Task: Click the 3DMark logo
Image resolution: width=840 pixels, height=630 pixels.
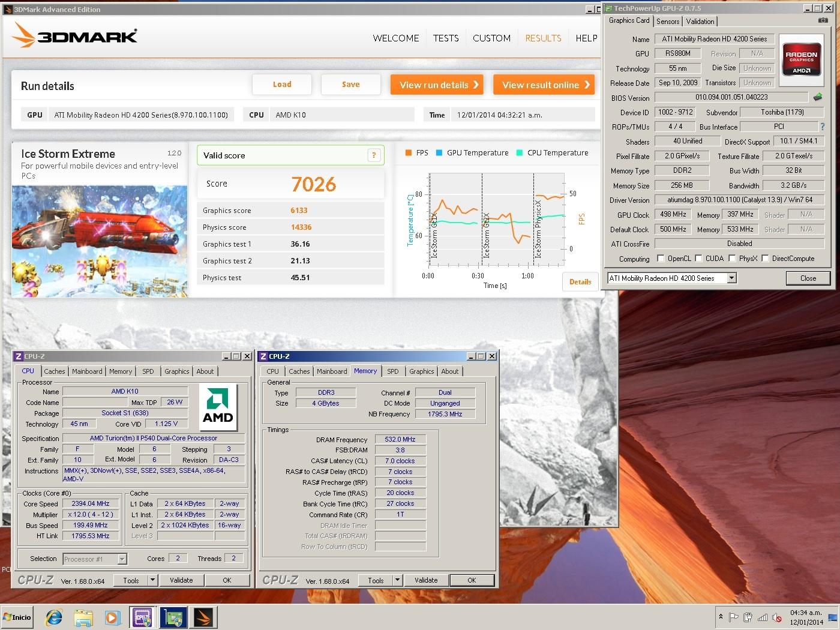Action: [75, 36]
